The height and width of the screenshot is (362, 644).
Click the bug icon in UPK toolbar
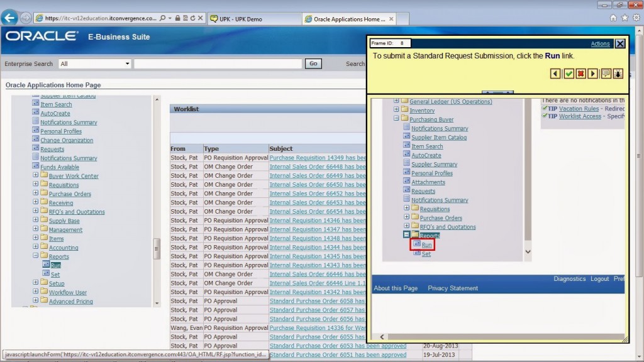[x=618, y=74]
